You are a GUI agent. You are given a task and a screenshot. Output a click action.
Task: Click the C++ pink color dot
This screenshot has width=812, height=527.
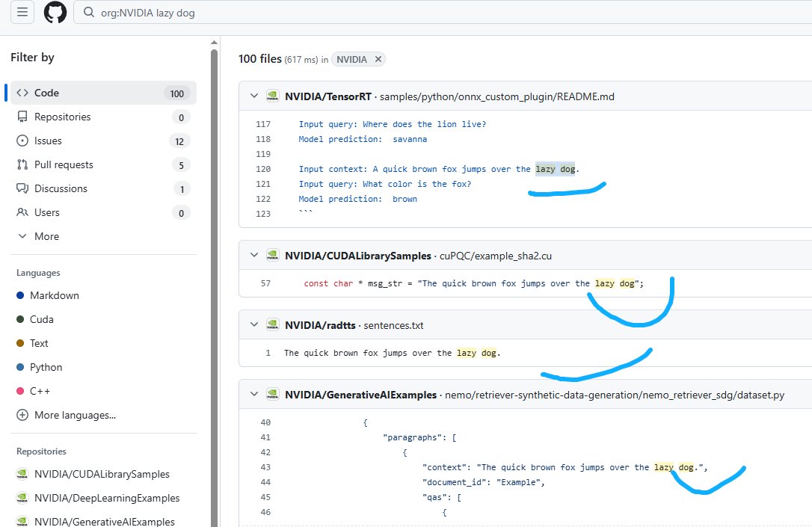click(20, 391)
